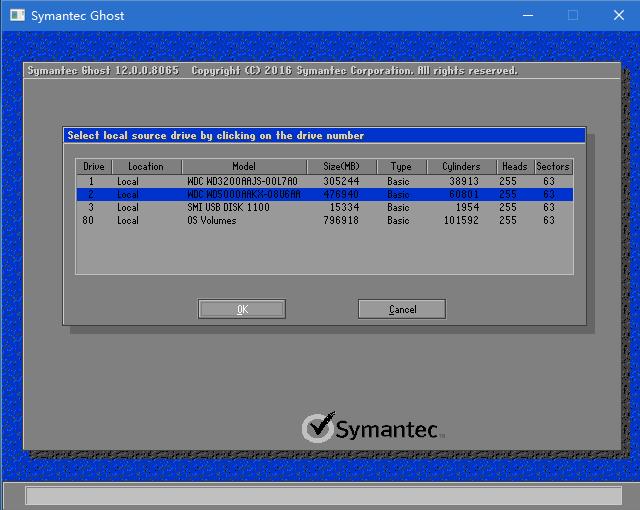Click the WDC WD3200AAJS model entry
The image size is (640, 510).
click(x=242, y=181)
